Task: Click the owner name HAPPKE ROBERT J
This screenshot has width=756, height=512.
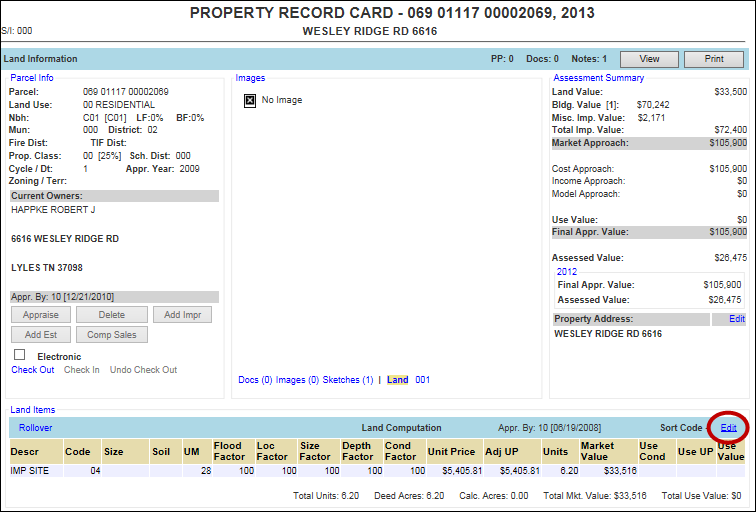Action: pyautogui.click(x=53, y=210)
